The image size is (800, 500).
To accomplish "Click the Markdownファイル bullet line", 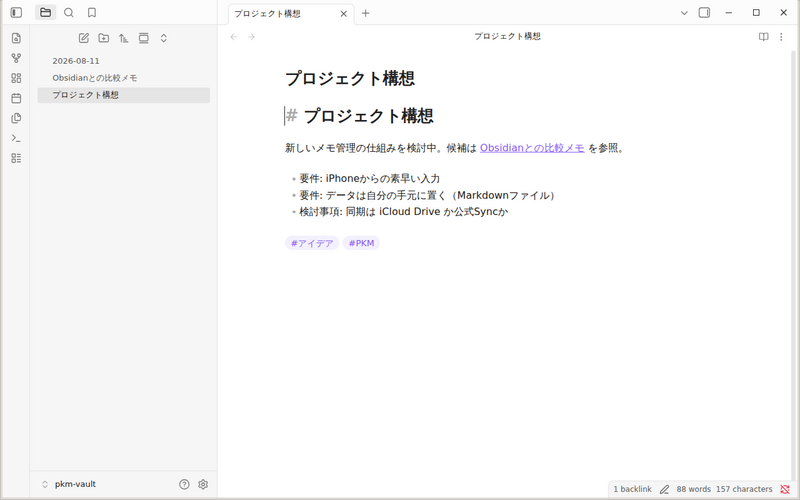I will pyautogui.click(x=430, y=195).
